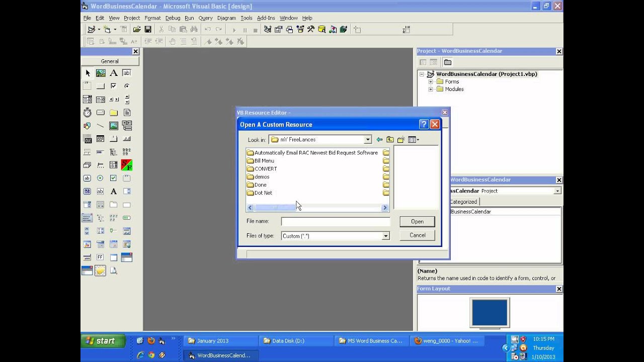Image resolution: width=644 pixels, height=362 pixels.
Task: Click View Code icon in Project panel
Action: pyautogui.click(x=423, y=62)
